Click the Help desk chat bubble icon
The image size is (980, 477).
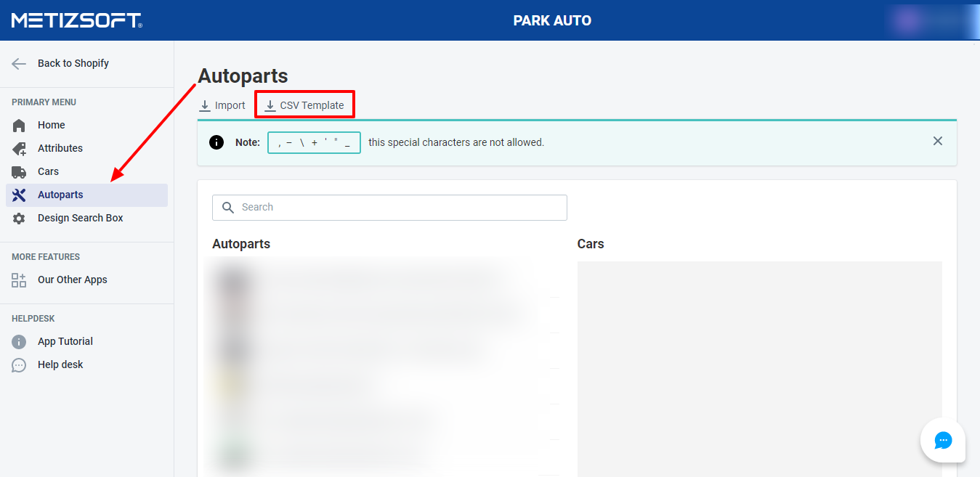pos(19,364)
